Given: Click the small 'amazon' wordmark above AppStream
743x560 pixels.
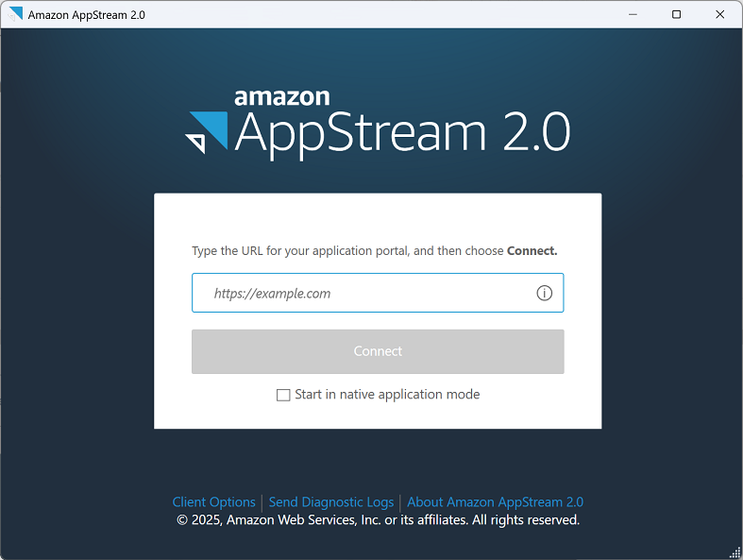Looking at the screenshot, I should [281, 96].
